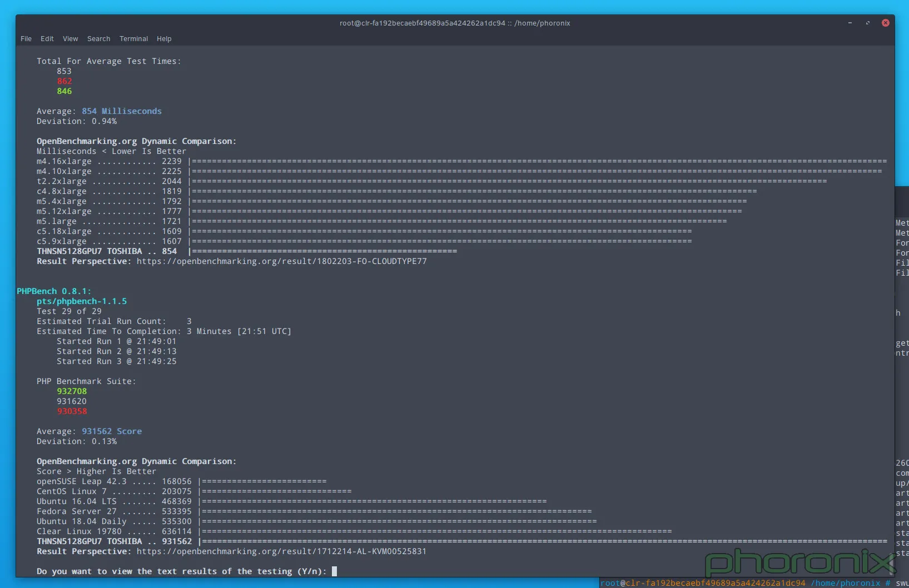Open the View menu

(71, 39)
